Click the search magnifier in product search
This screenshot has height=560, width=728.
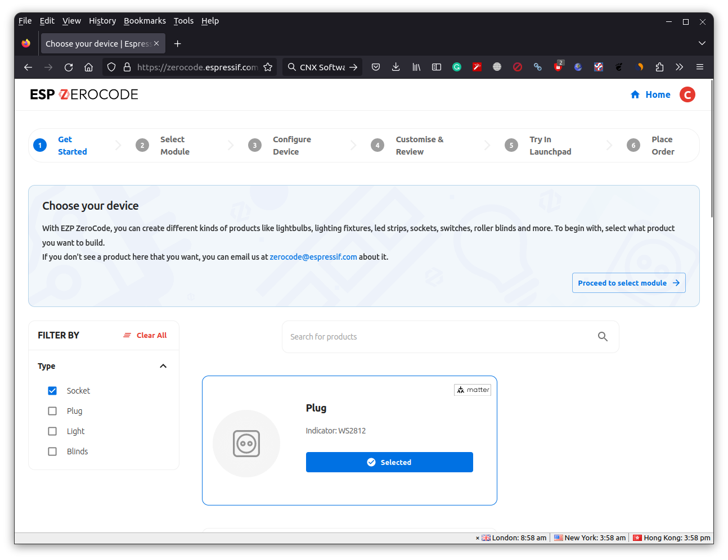point(603,336)
